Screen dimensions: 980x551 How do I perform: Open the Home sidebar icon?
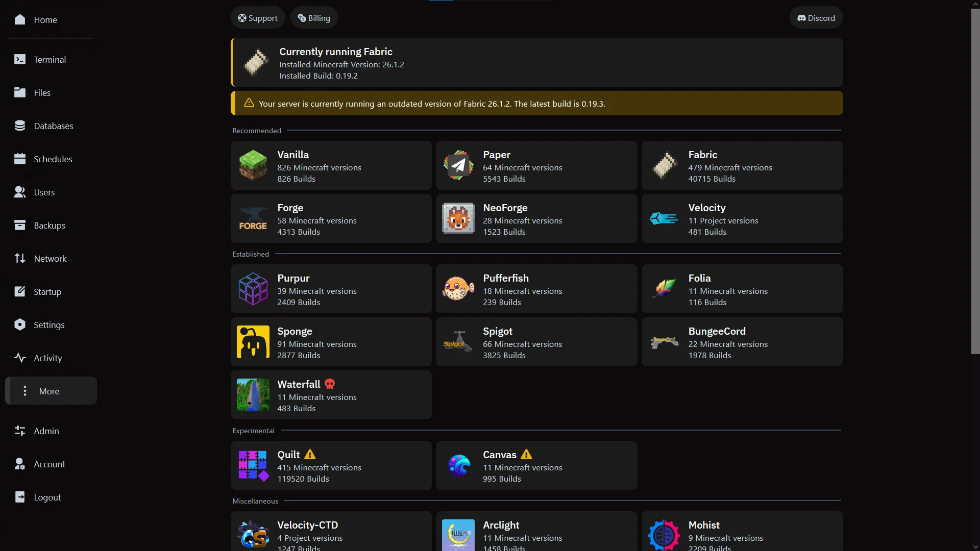click(20, 19)
